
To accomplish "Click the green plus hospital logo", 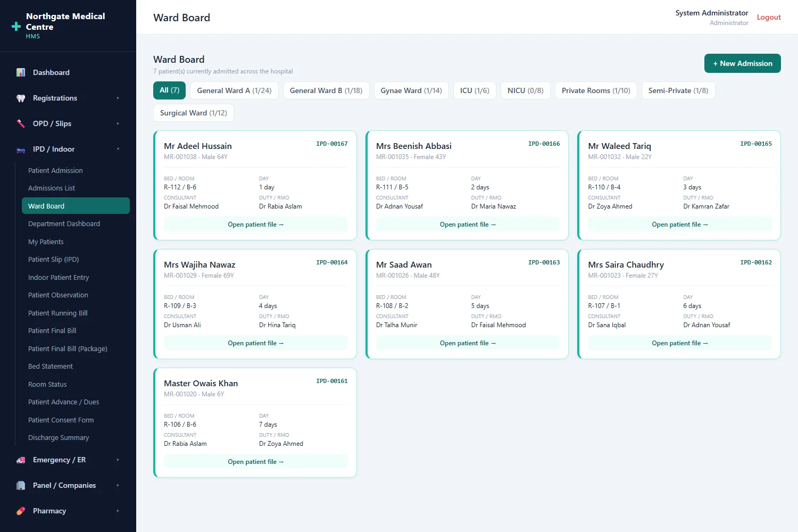I will click(x=16, y=26).
